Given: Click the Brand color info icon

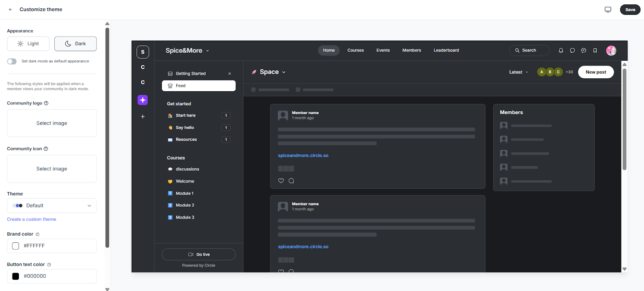Looking at the screenshot, I should coord(38,234).
